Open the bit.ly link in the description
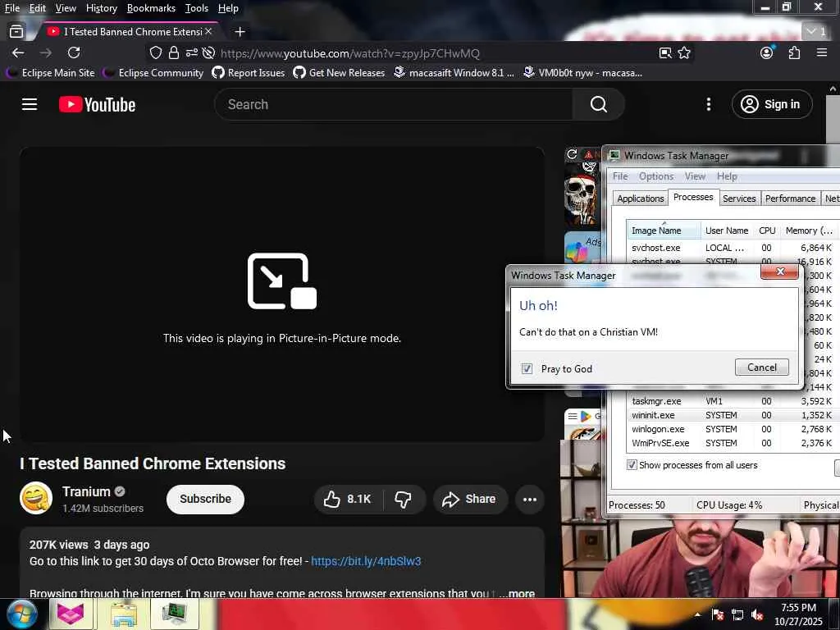The height and width of the screenshot is (630, 840). pyautogui.click(x=366, y=561)
